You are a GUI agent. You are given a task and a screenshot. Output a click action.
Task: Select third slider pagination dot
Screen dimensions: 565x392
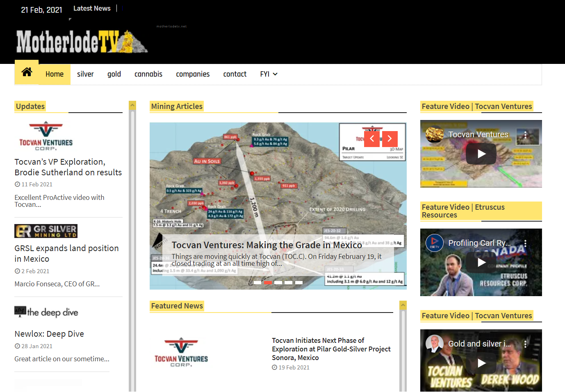278,283
